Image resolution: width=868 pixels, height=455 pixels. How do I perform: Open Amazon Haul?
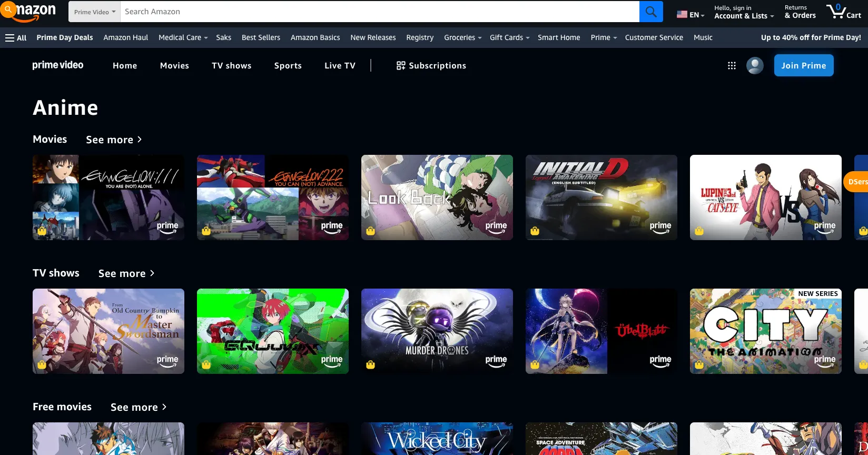click(x=126, y=37)
